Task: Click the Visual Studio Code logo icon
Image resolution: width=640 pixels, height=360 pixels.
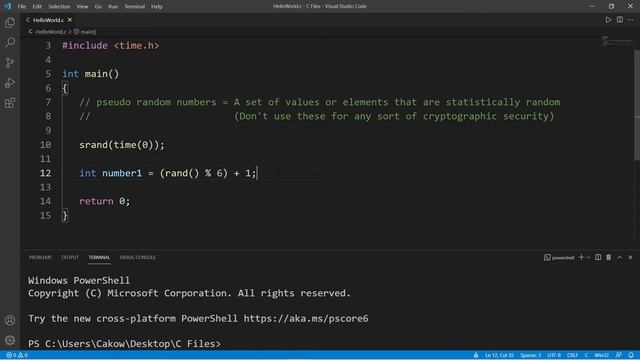Action: click(x=8, y=6)
